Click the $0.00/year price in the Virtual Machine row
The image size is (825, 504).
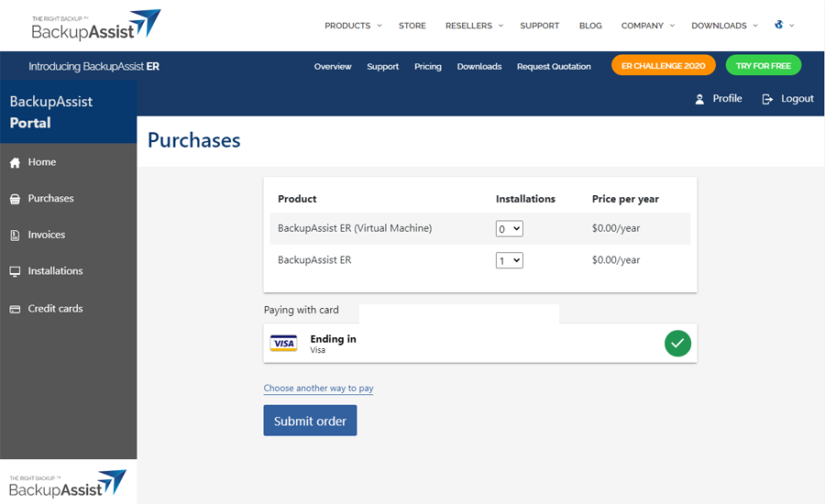point(616,228)
